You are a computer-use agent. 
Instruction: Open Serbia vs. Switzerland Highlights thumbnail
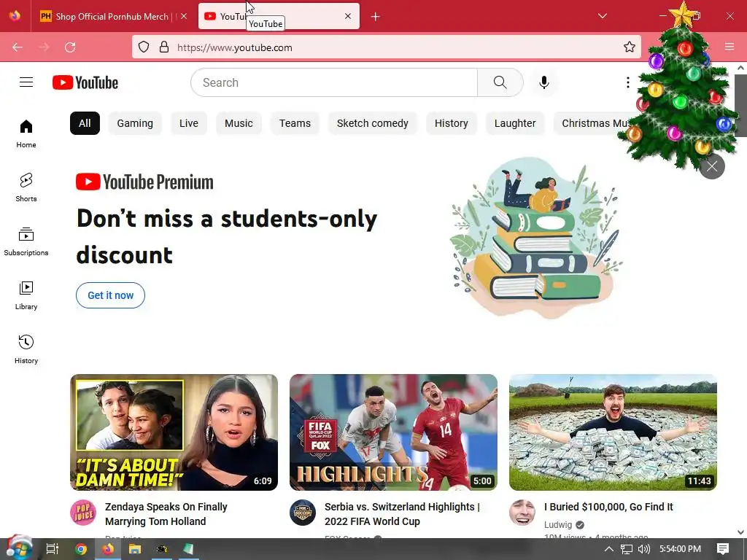click(x=393, y=432)
